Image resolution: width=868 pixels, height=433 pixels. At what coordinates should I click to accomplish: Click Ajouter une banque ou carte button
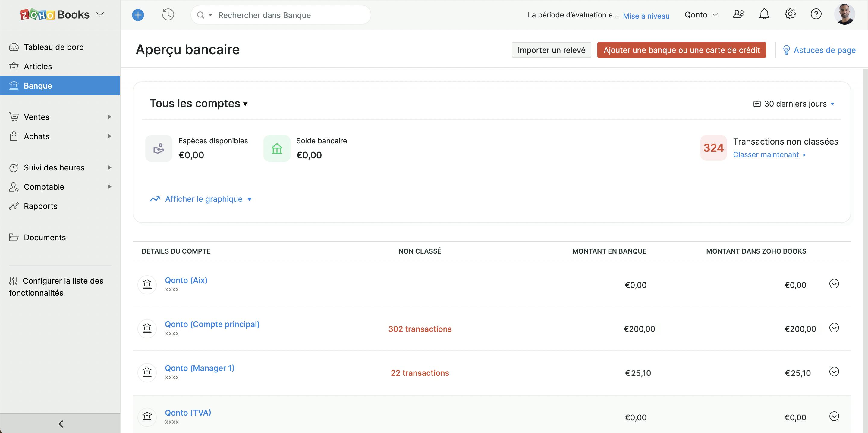tap(681, 50)
